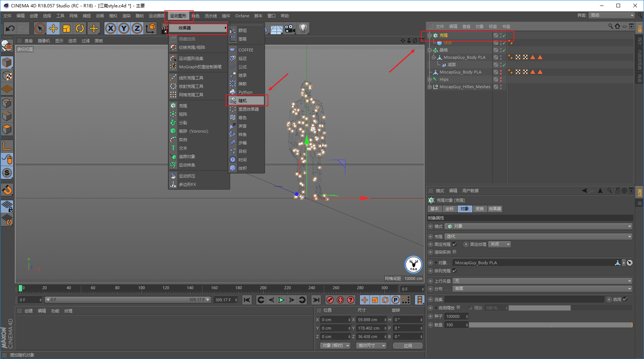Toggle the 排列克隆 checkbox
The width and height of the screenshot is (644, 359).
(455, 271)
